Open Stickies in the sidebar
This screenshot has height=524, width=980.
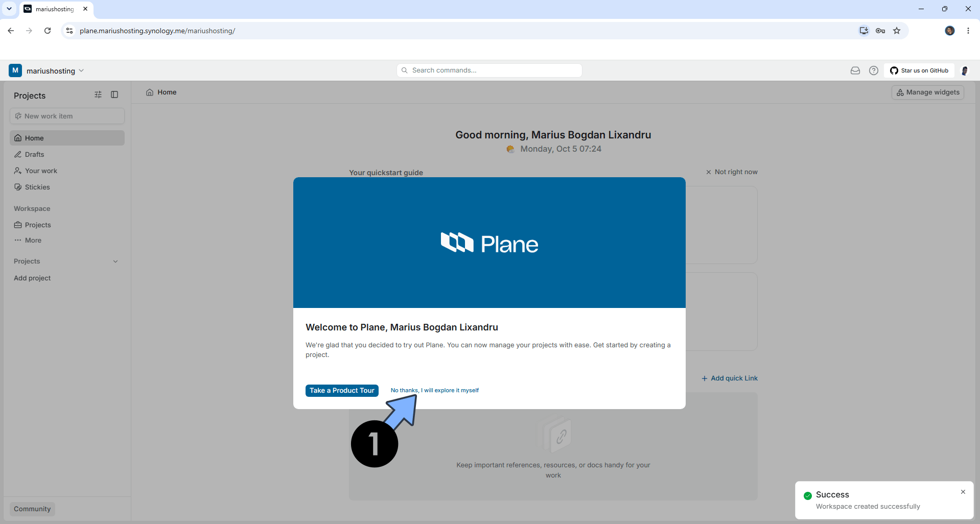pyautogui.click(x=67, y=187)
